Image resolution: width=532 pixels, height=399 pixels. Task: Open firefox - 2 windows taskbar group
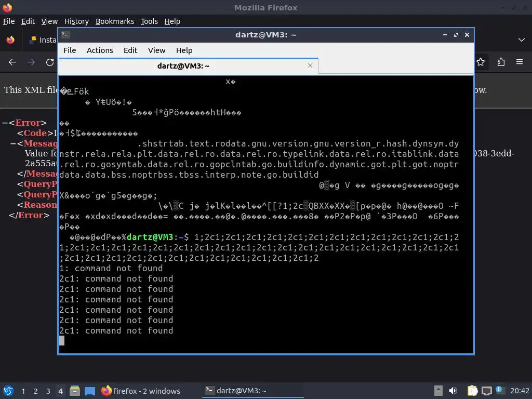[x=140, y=391]
